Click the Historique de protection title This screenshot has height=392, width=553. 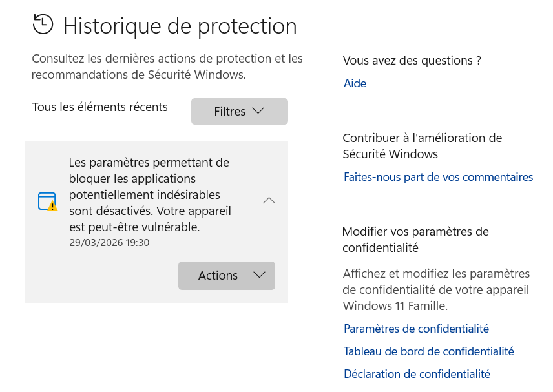180,26
